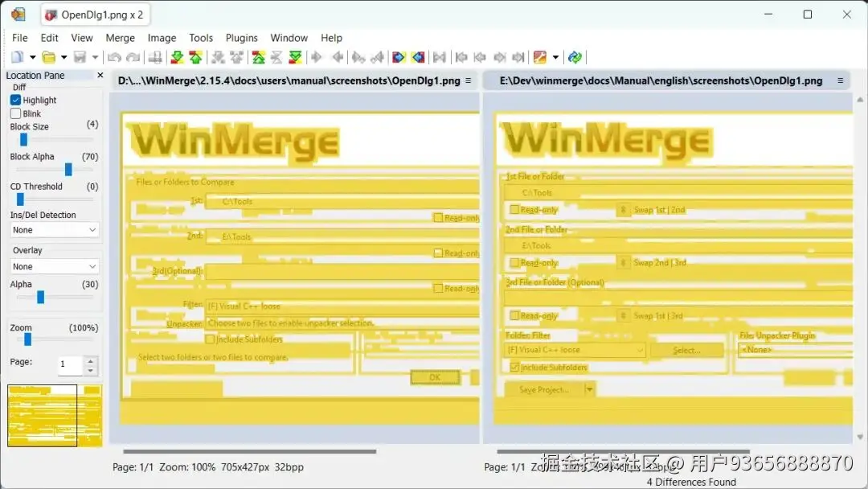Click the Current Difference toolbar icon
The height and width of the screenshot is (489, 868).
point(276,57)
